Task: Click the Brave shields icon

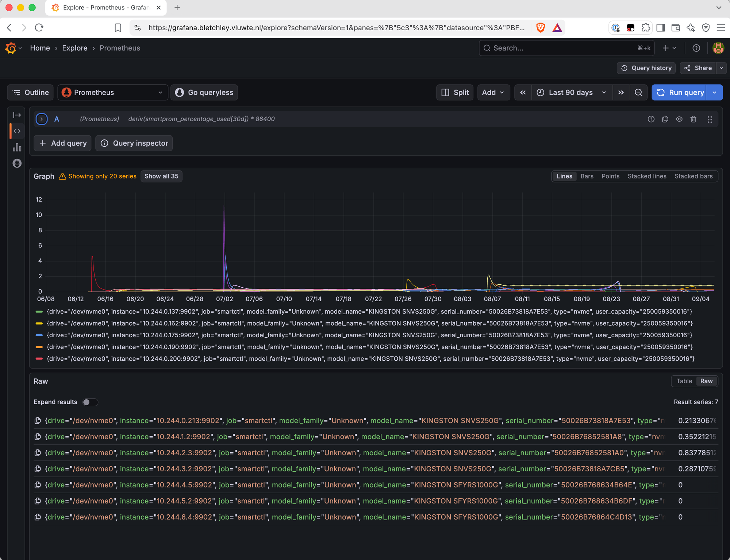Action: point(541,27)
